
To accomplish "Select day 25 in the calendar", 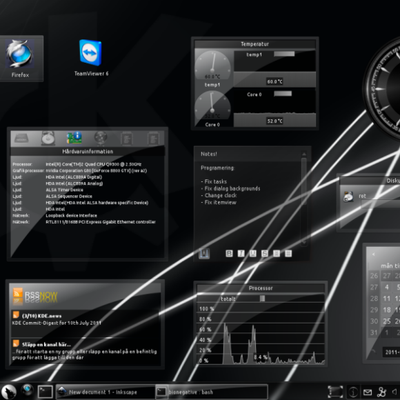I will click(387, 321).
